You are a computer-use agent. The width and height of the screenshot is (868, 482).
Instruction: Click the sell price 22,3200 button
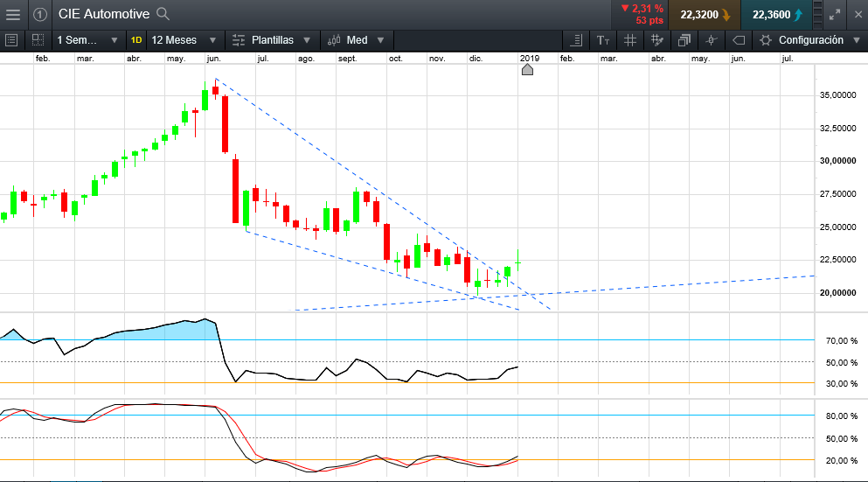[705, 15]
